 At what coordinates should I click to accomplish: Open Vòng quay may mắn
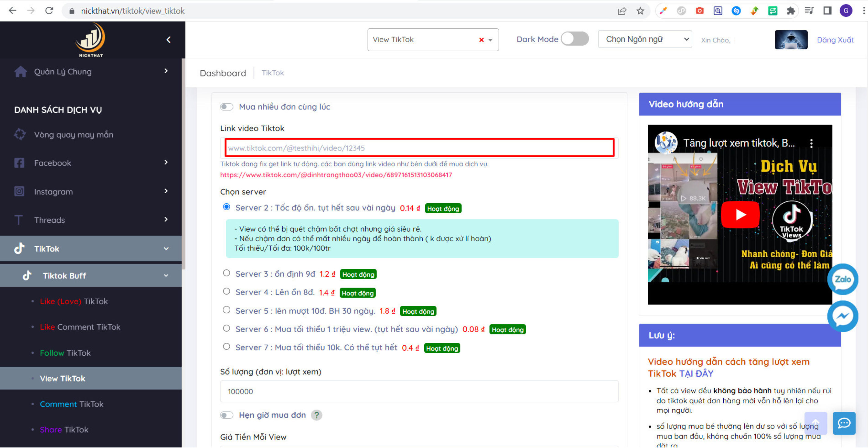click(73, 134)
